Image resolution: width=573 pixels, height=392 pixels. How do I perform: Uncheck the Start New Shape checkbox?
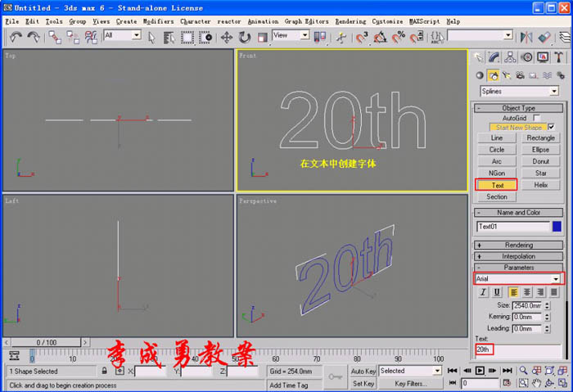[x=552, y=127]
